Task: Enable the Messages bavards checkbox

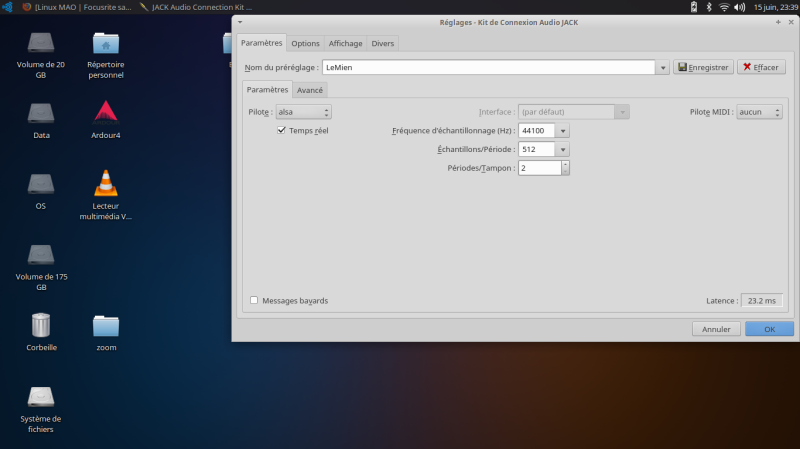Action: 254,300
